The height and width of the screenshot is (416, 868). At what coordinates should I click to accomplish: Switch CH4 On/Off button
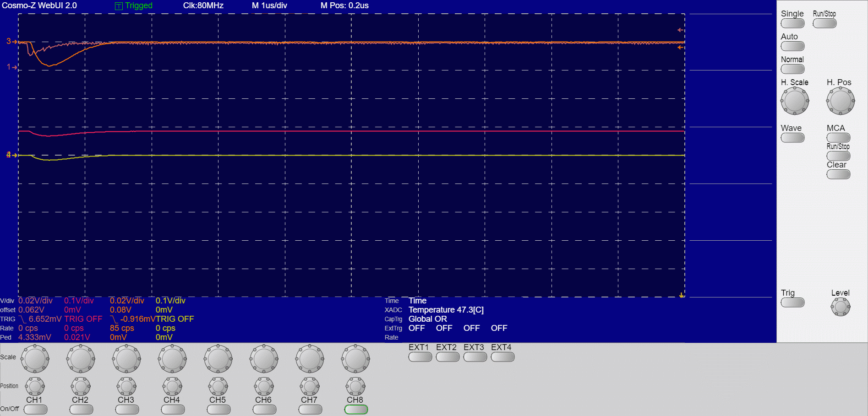tap(173, 410)
